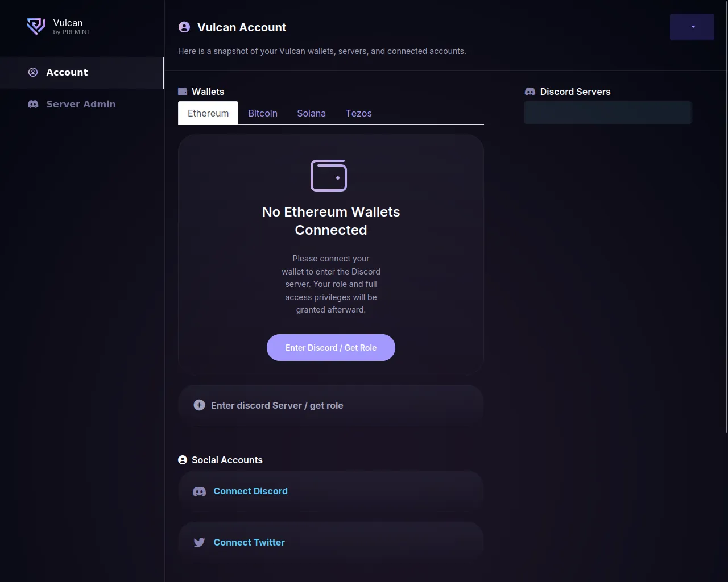Click the Connect Discord link
The height and width of the screenshot is (582, 728).
[250, 491]
